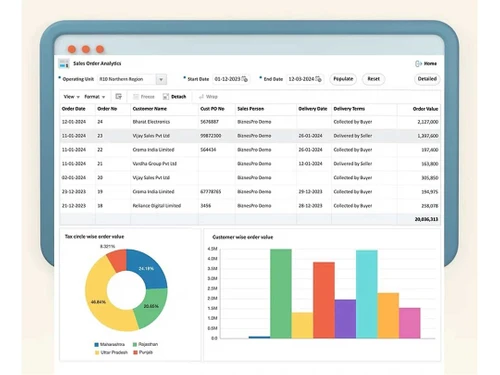Click the Tax circle wise order value title
The height and width of the screenshot is (375, 500).
coord(94,236)
